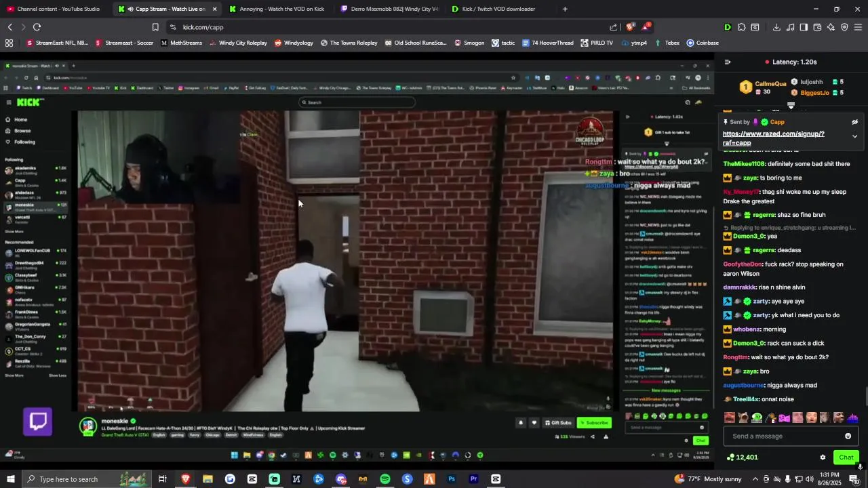Open the Brave Shields lion icon

point(629,27)
